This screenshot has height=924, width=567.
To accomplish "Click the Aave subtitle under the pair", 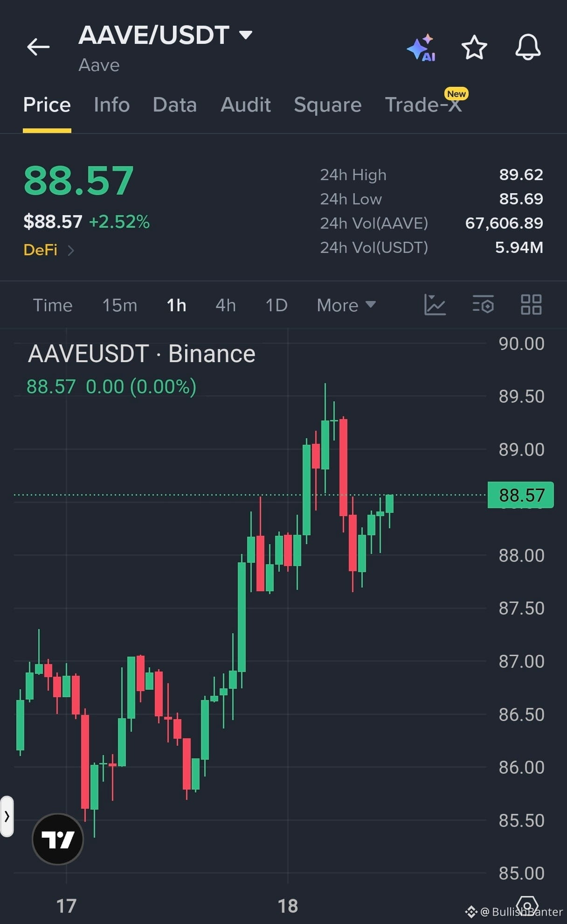I will tap(99, 65).
